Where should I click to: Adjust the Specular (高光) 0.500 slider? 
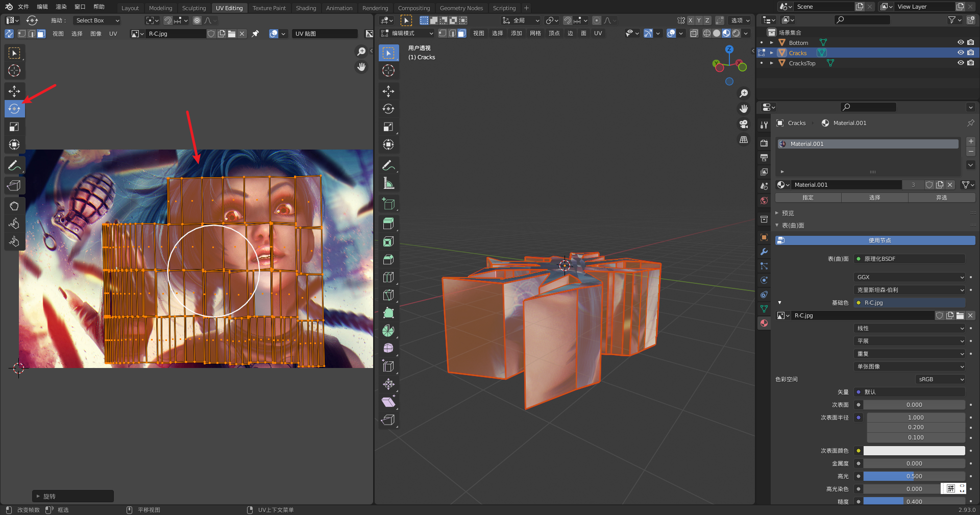(914, 476)
